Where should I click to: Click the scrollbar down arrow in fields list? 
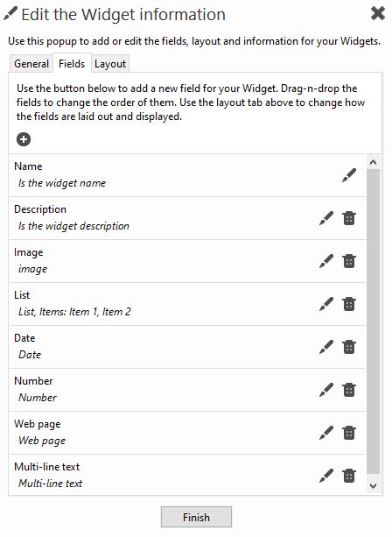click(x=373, y=485)
